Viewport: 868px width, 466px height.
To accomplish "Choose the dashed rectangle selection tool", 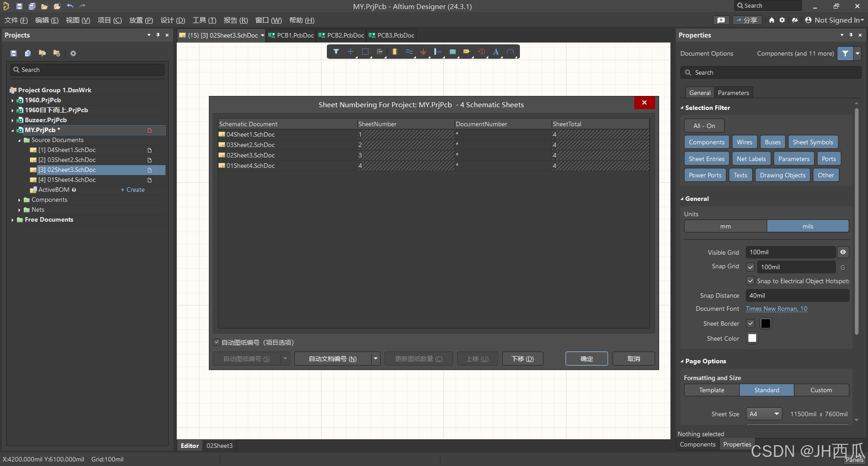I will (365, 52).
